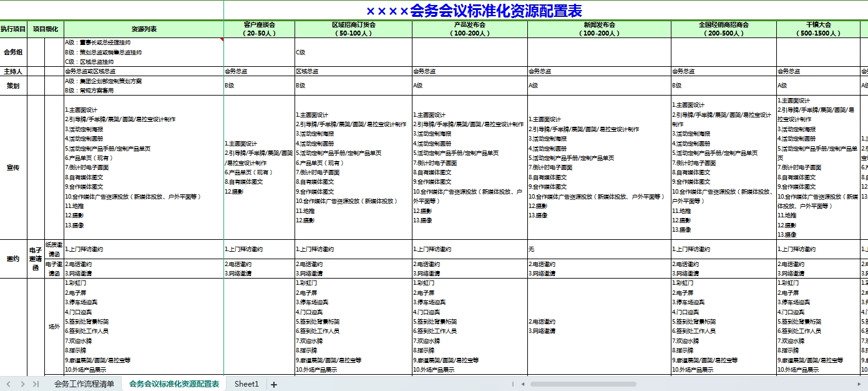Select the 场外 cell

tap(54, 326)
